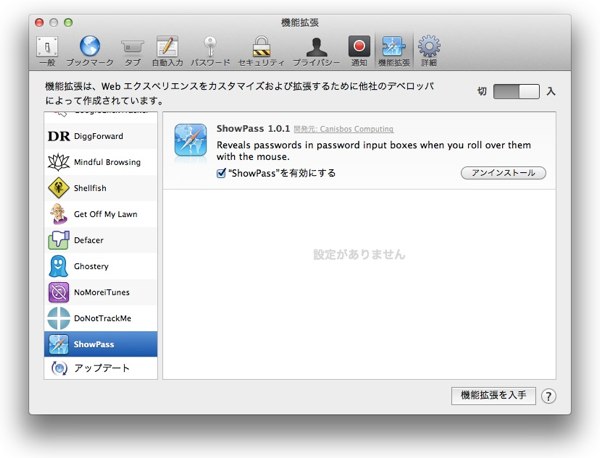This screenshot has width=600, height=458.
Task: Select DiggForward DR icon in list
Action: tap(59, 136)
